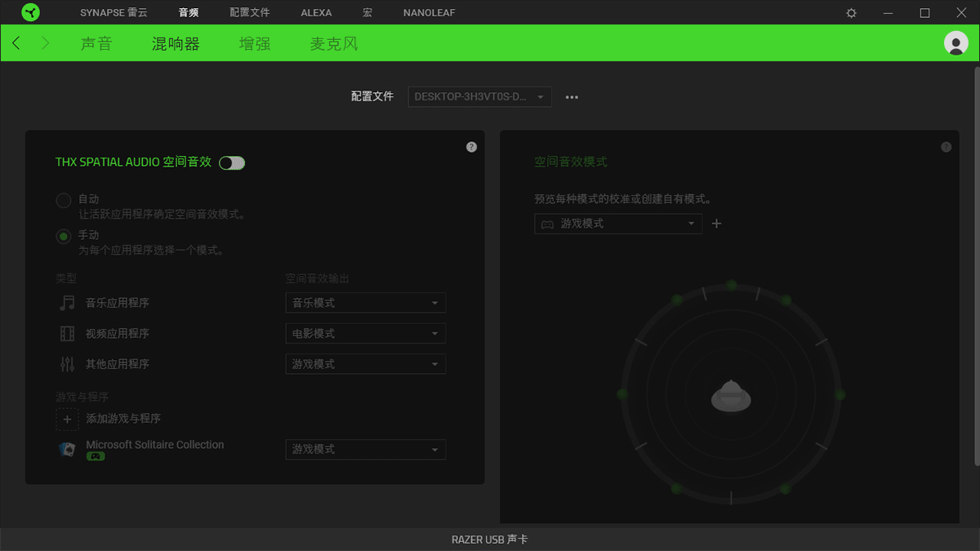This screenshot has height=551, width=980.
Task: Select the 自动 radio button
Action: click(x=63, y=200)
